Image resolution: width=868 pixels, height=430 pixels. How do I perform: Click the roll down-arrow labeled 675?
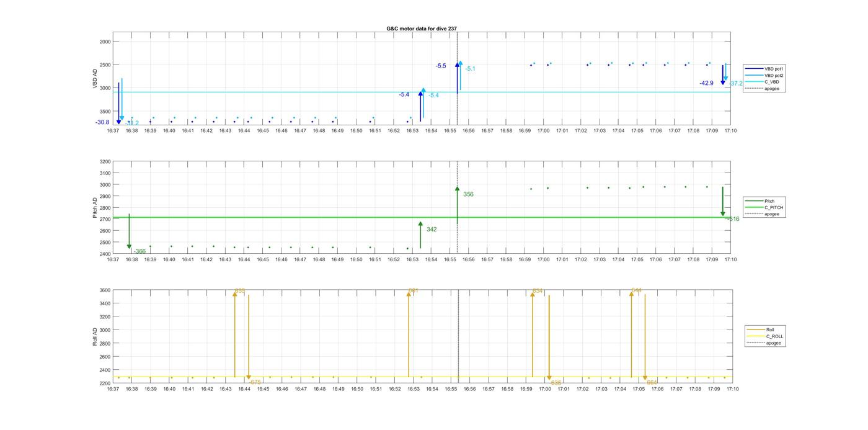pyautogui.click(x=249, y=338)
